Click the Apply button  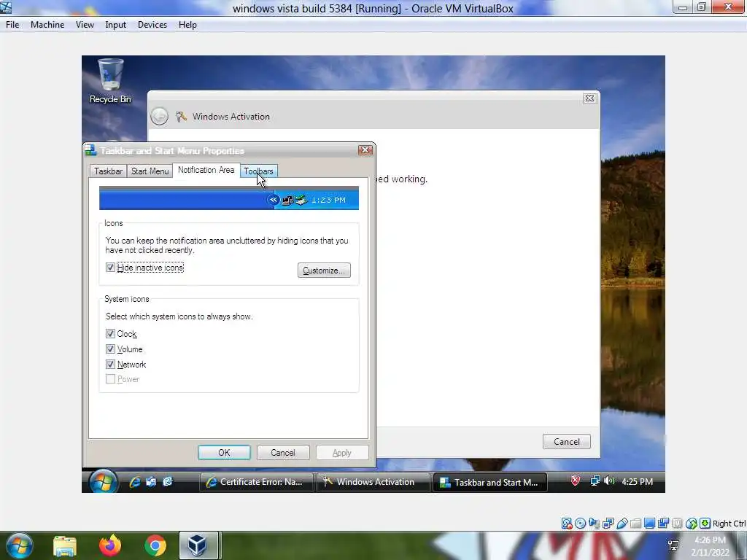coord(342,452)
